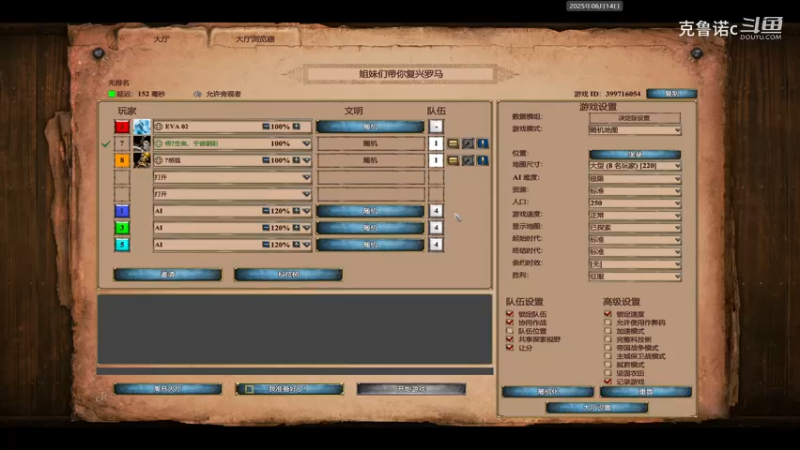Click the blue exclamation icon in second row
800x450 pixels.
pyautogui.click(x=483, y=143)
